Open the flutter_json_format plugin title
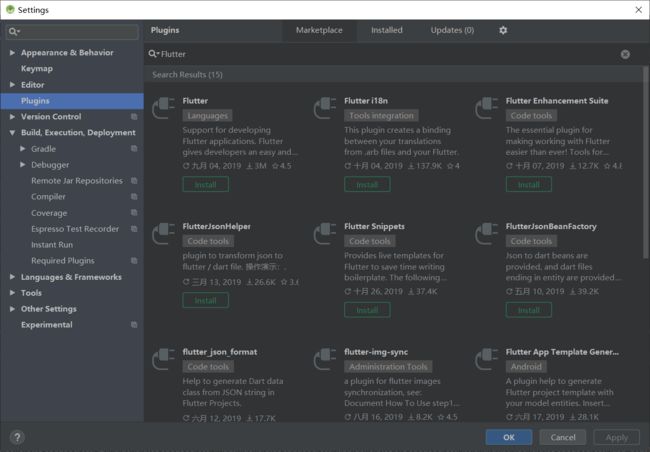The width and height of the screenshot is (650, 452). pos(220,352)
